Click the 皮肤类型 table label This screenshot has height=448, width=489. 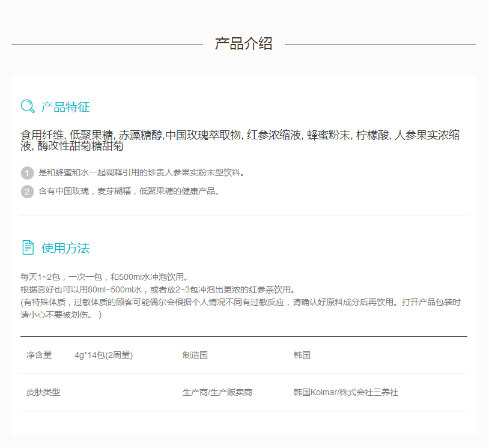43,393
